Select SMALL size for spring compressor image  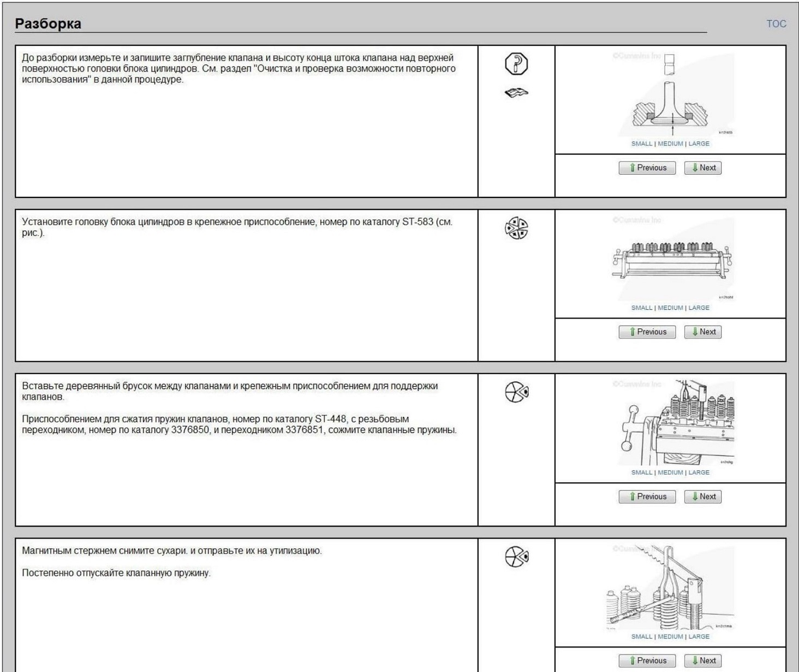(x=642, y=472)
